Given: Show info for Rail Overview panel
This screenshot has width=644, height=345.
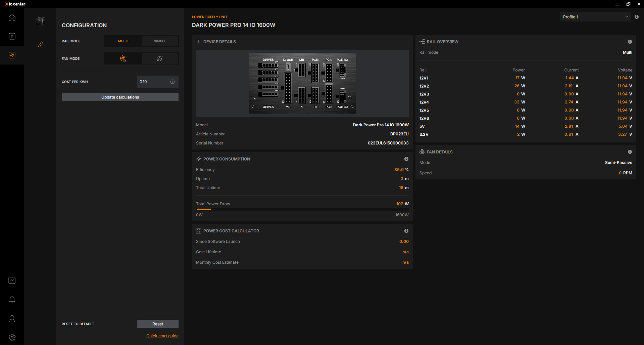Looking at the screenshot, I should 630,42.
